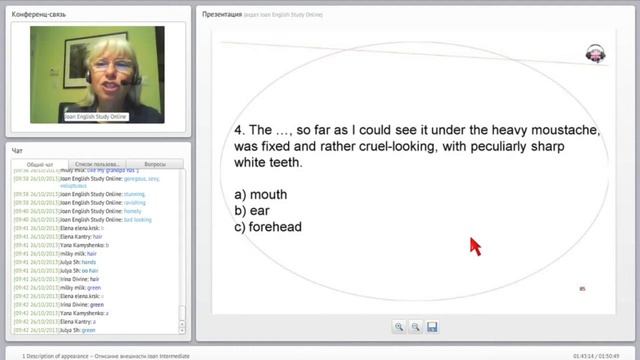
Task: Click the Joan English Study Online name label on the video
Action: pos(96,117)
